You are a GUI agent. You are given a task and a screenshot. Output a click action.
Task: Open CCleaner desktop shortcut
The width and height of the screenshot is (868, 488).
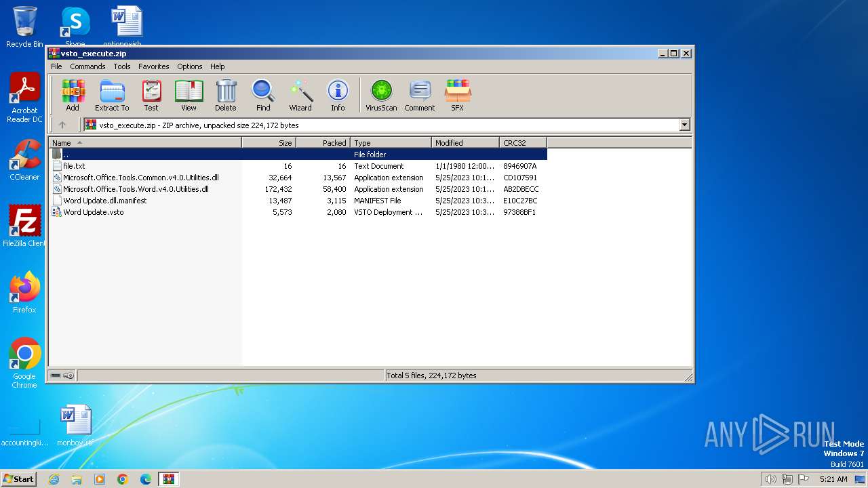[24, 161]
